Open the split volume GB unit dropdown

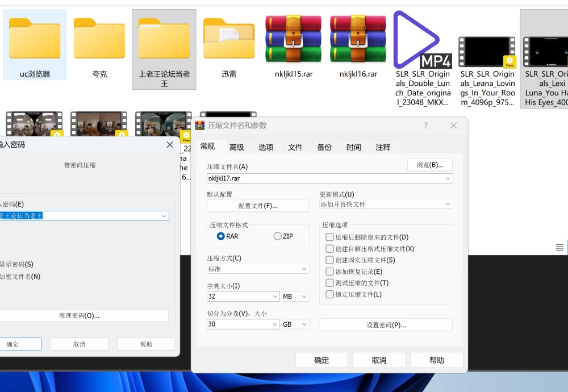295,324
